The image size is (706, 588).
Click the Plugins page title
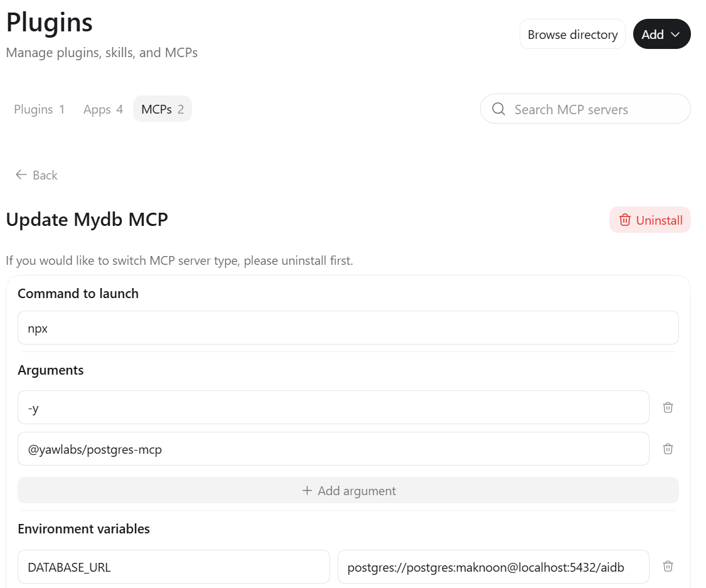(x=50, y=23)
